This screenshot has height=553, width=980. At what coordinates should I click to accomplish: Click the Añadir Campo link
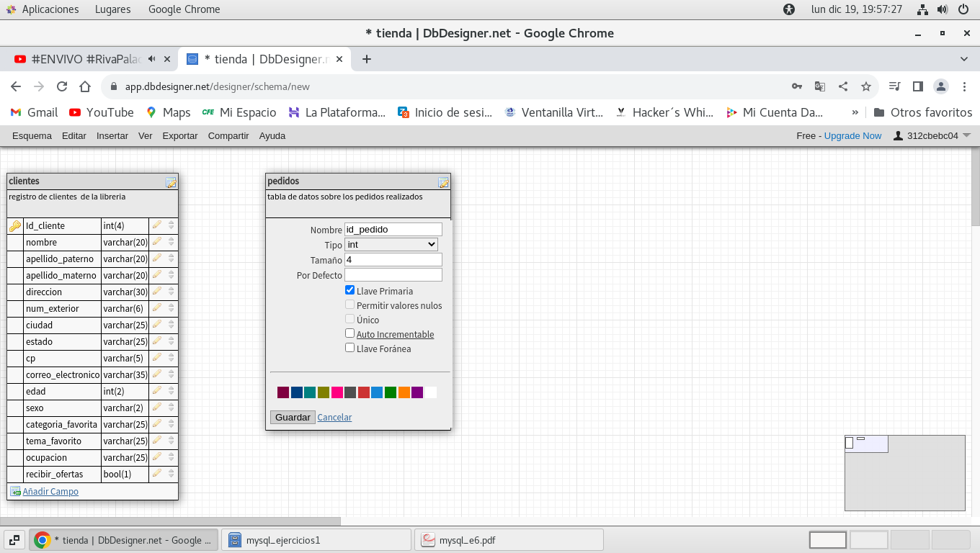[x=50, y=491]
